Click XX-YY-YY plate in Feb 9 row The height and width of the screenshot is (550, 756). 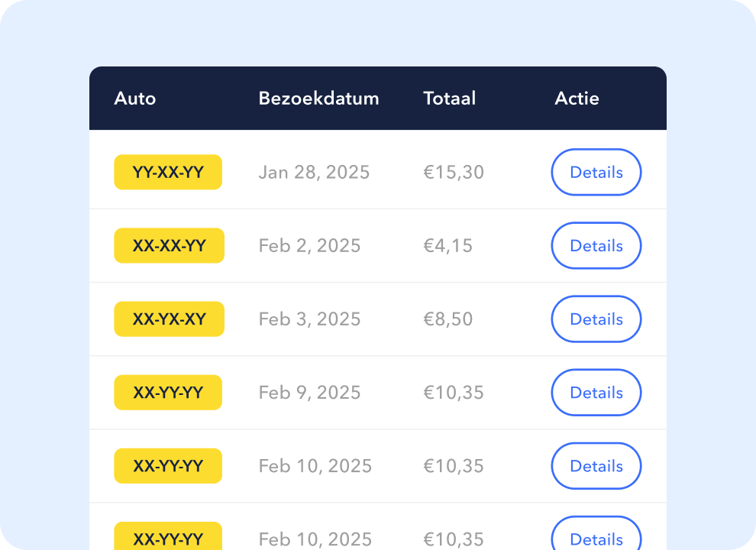[168, 392]
